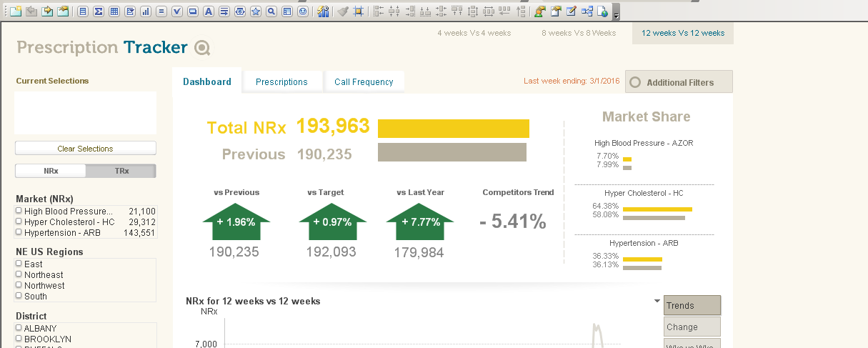Click the Create Text Object 'A' icon
This screenshot has width=868, height=348.
click(x=209, y=11)
